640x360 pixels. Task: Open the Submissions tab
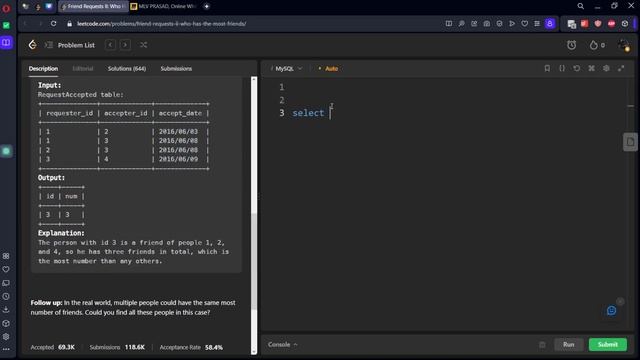tap(176, 69)
